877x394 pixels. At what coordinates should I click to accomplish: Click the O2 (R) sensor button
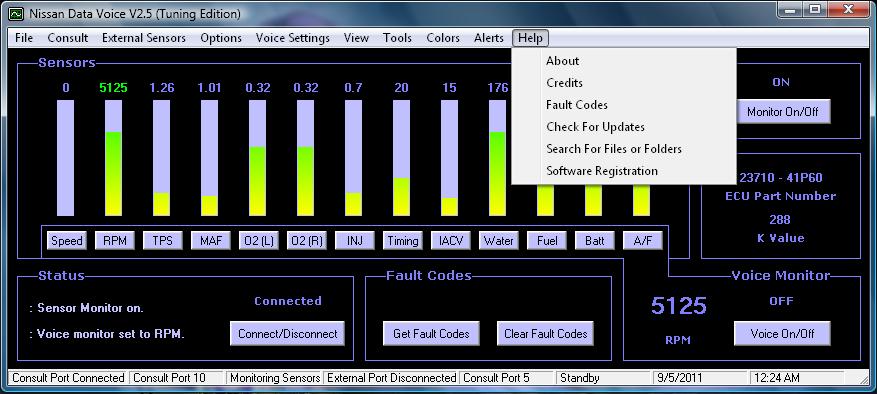pyautogui.click(x=307, y=241)
